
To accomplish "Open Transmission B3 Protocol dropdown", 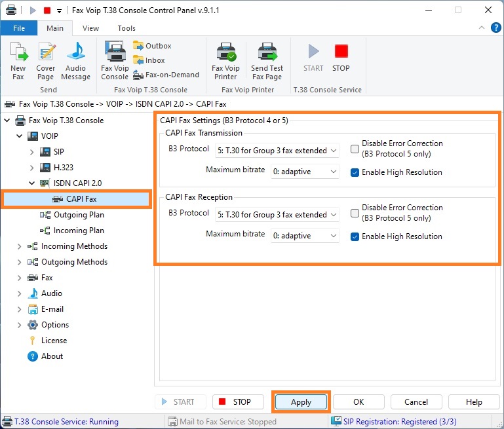I will 277,151.
